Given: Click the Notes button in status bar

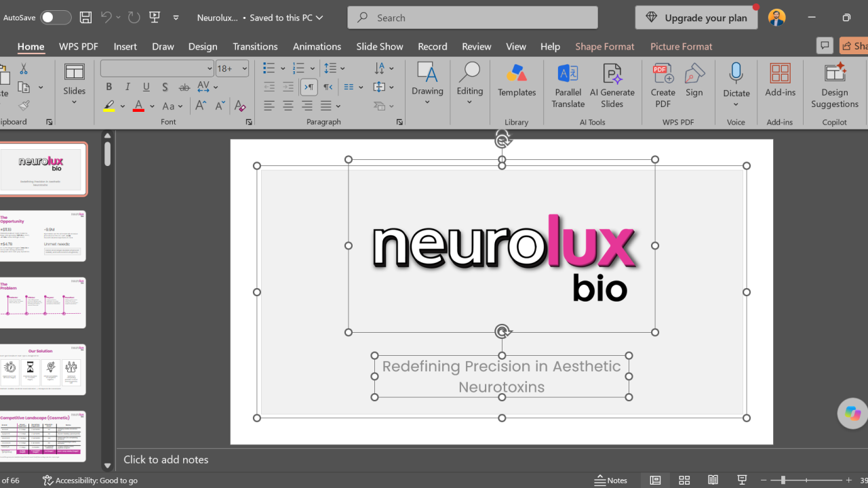Looking at the screenshot, I should click(x=611, y=480).
